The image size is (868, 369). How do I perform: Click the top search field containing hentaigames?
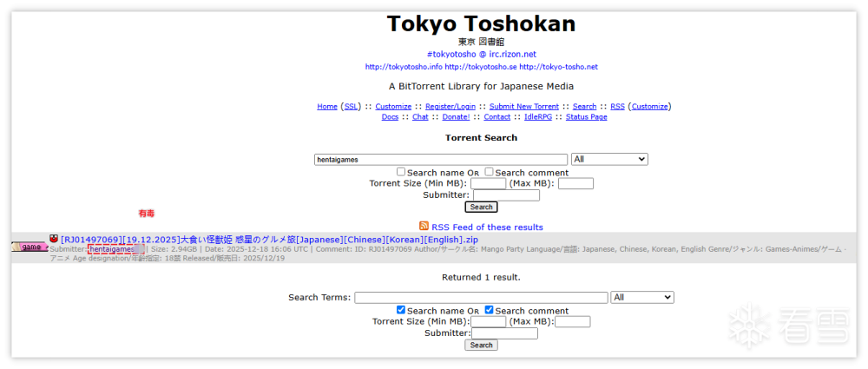[440, 160]
